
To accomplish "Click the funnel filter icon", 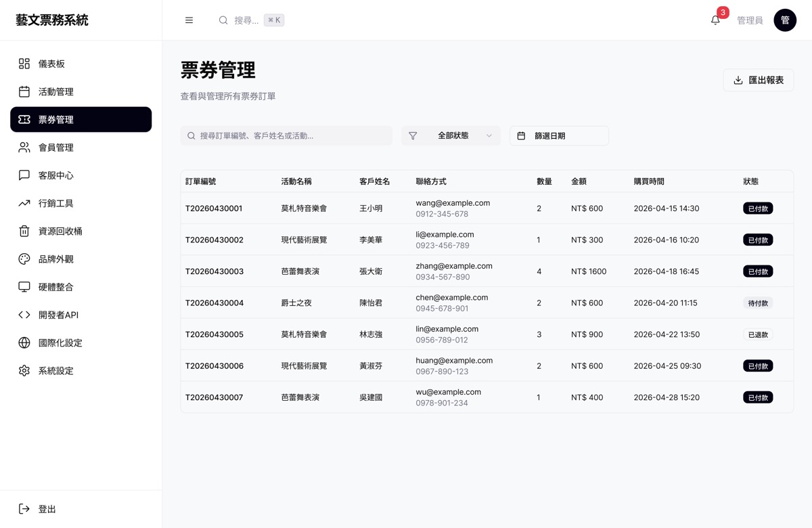I will [x=413, y=135].
